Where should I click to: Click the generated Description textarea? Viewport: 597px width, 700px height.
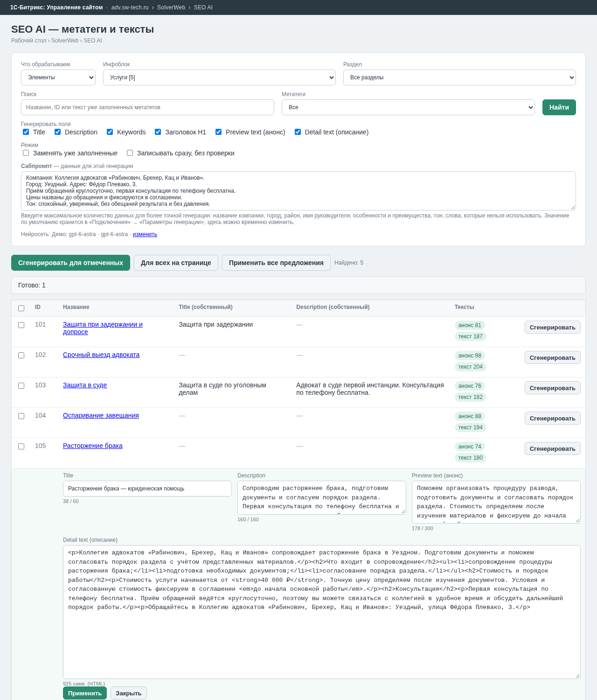click(x=322, y=497)
